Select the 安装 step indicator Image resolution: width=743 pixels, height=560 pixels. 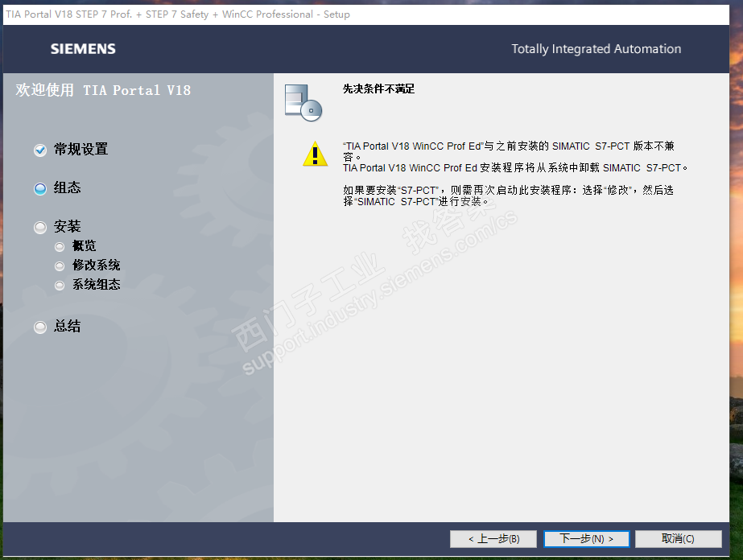(40, 228)
